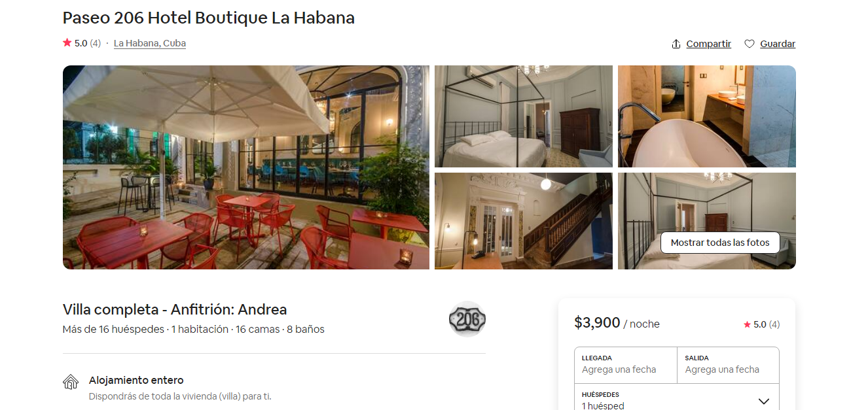The image size is (868, 410).
Task: Click the Guardar link
Action: pos(778,44)
